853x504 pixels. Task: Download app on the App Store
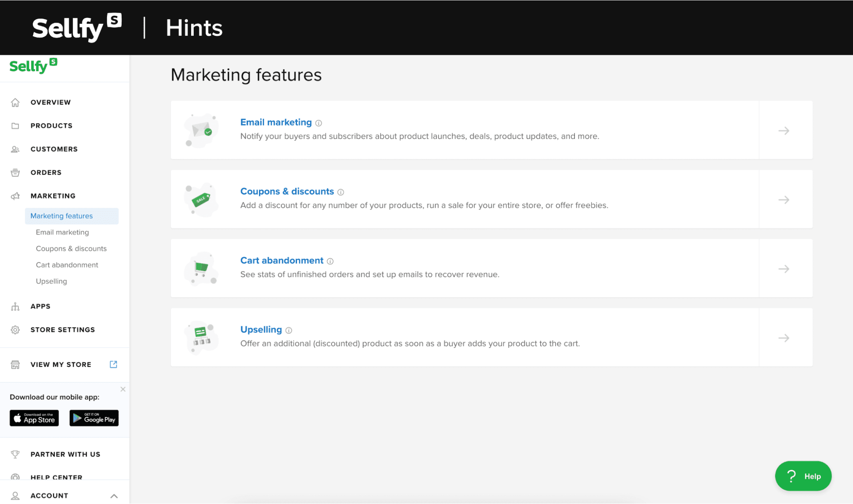(34, 418)
